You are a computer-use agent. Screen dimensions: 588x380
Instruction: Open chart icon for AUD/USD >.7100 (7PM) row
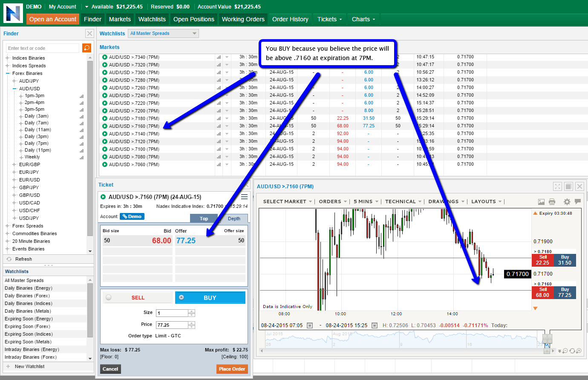pos(219,149)
